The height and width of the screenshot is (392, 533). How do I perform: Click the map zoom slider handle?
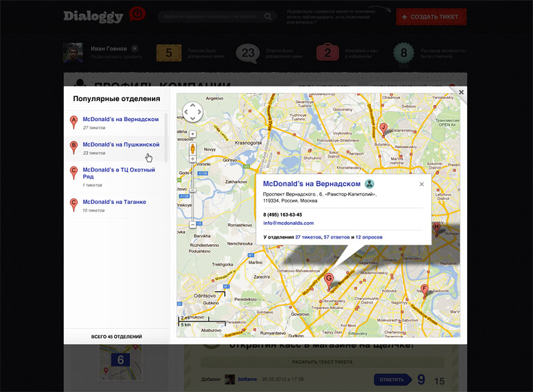pyautogui.click(x=192, y=190)
